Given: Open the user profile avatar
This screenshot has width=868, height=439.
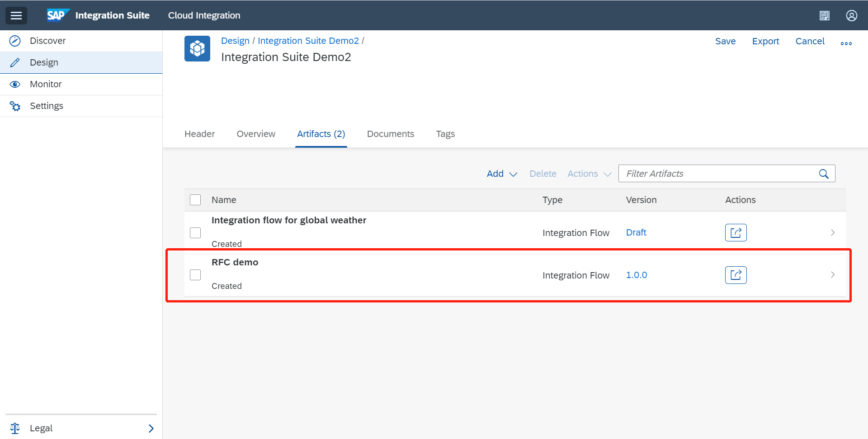Looking at the screenshot, I should (852, 15).
